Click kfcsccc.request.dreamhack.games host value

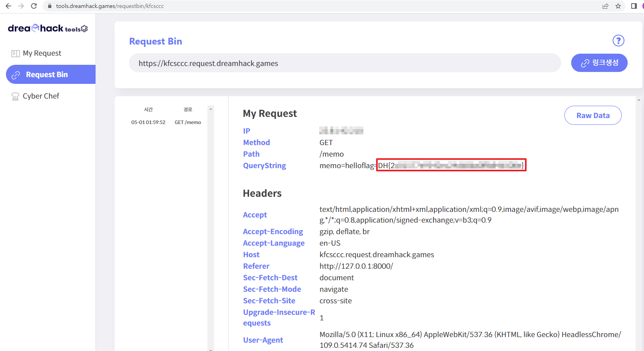point(377,254)
